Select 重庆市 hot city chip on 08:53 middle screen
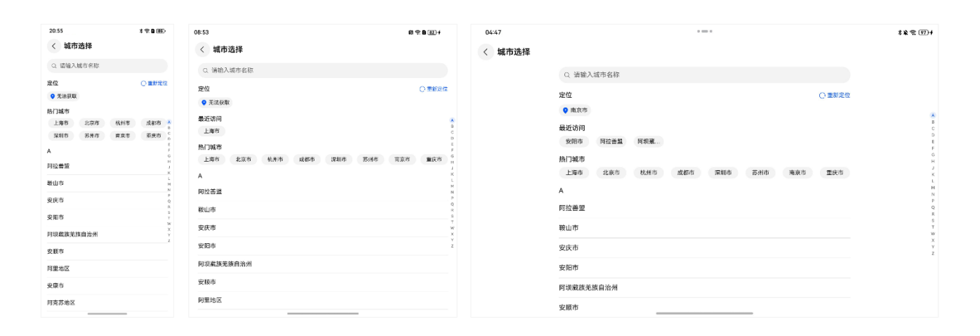This screenshot has width=980, height=336. (x=435, y=160)
